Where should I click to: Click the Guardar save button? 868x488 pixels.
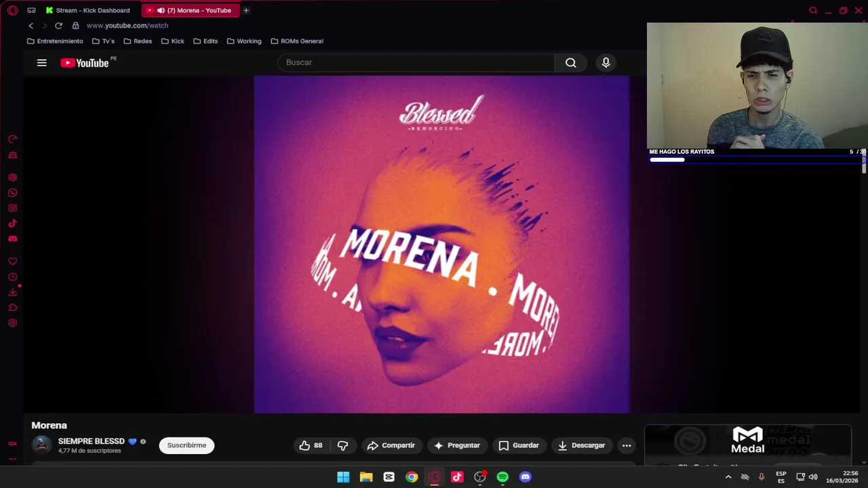click(519, 445)
